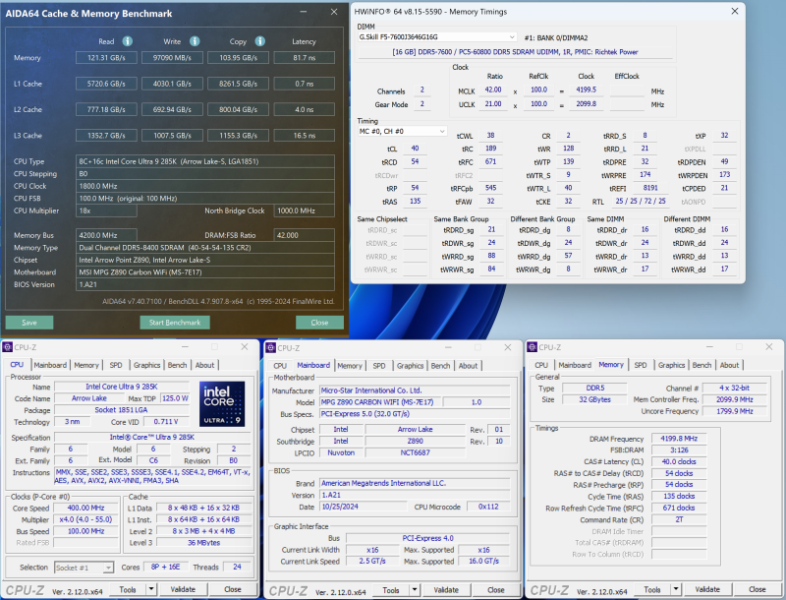The height and width of the screenshot is (600, 786).
Task: Select CPU tab in middle CPU-Z window
Action: (280, 365)
